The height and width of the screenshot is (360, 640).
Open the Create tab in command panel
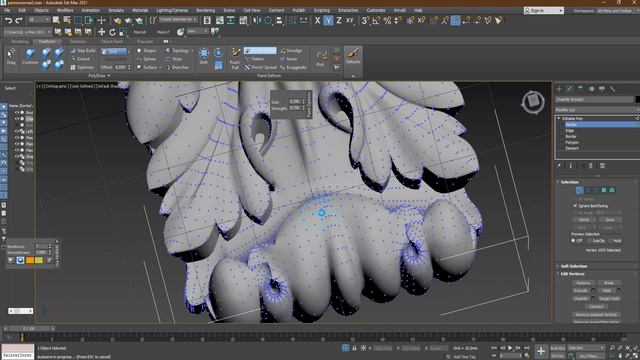(559, 89)
